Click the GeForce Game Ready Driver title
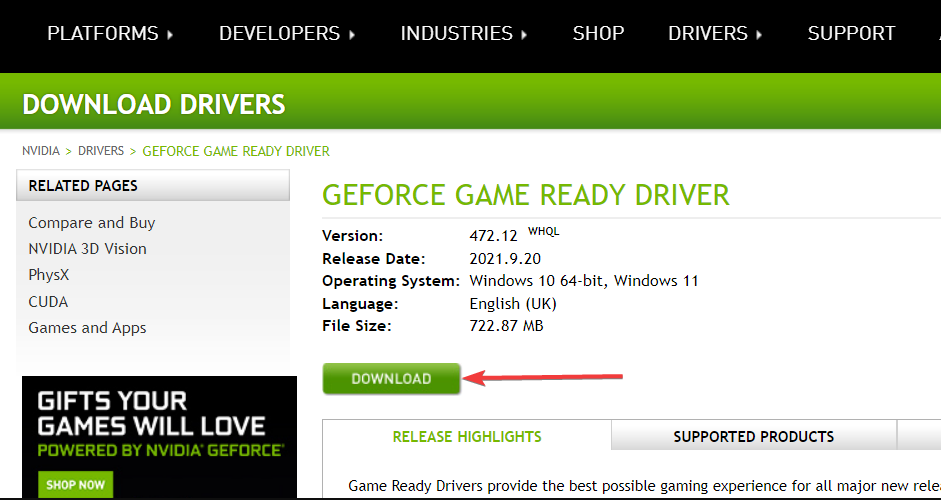This screenshot has height=500, width=941. (526, 195)
